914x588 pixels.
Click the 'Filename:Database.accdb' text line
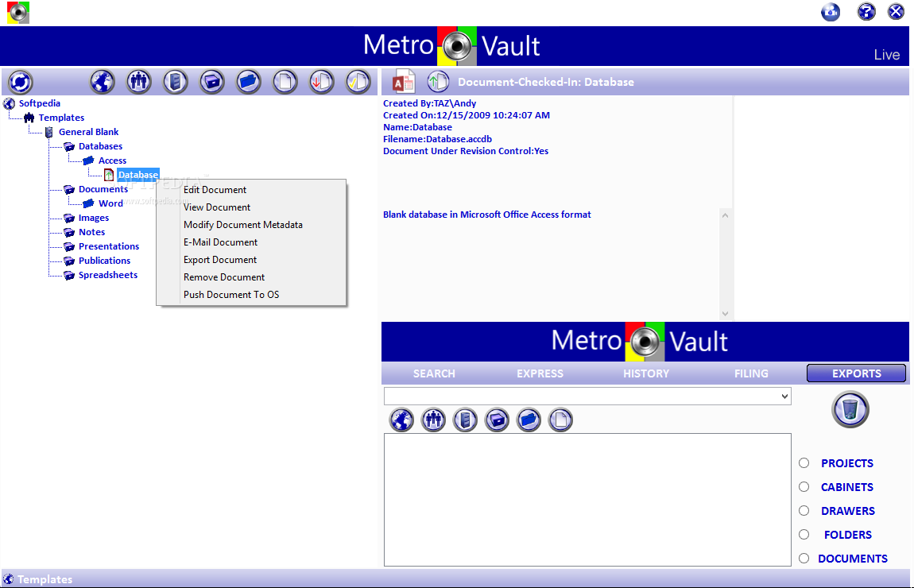[437, 139]
